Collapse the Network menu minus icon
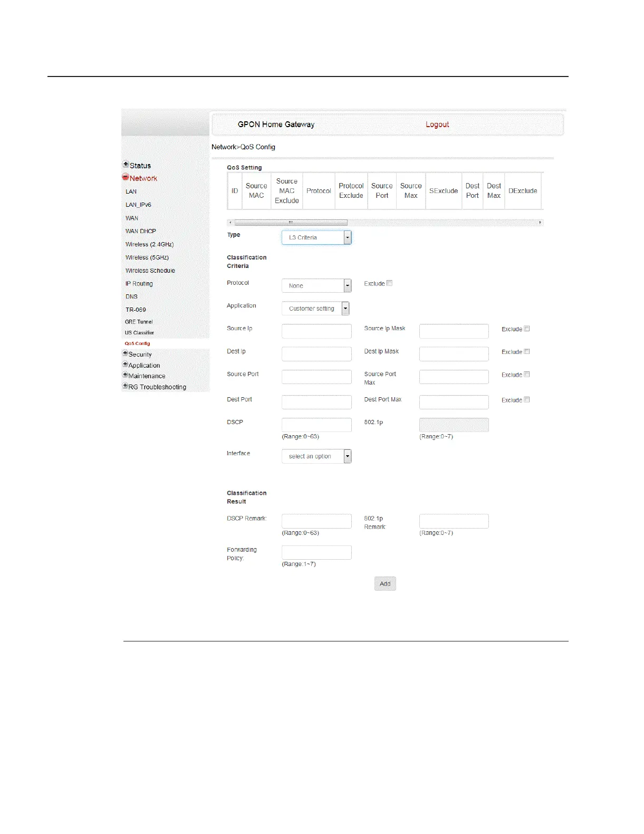This screenshot has width=644, height=834. tap(126, 177)
